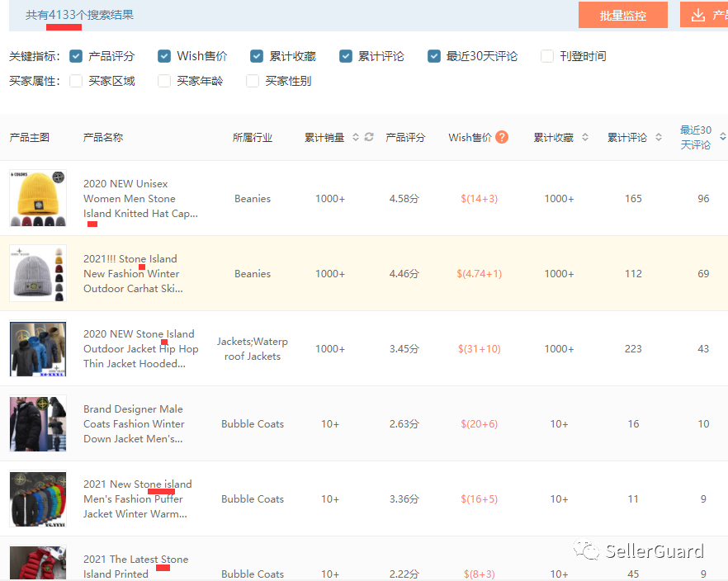Click rating 3.45分 cell
Image resolution: width=728 pixels, height=581 pixels.
(x=404, y=349)
